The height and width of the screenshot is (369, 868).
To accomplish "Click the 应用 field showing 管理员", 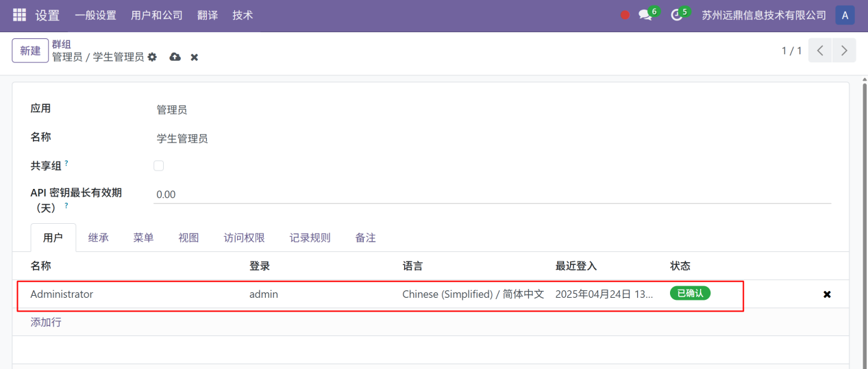I will pyautogui.click(x=492, y=110).
